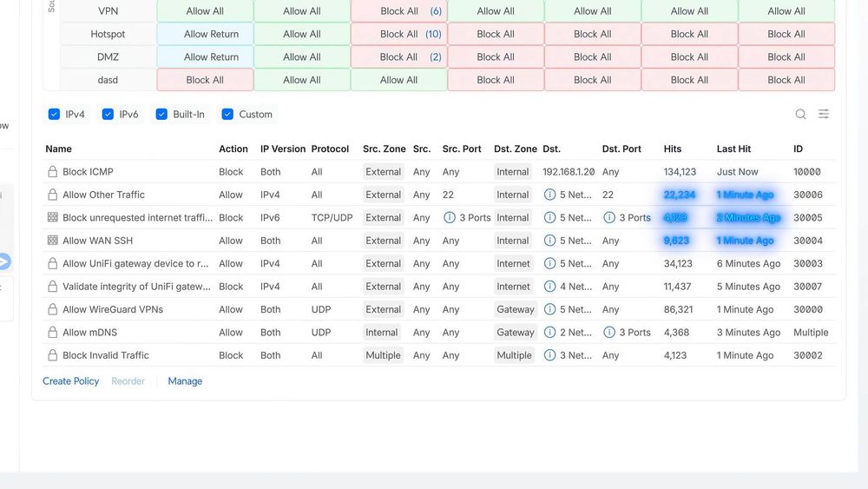Image resolution: width=868 pixels, height=489 pixels.
Task: Click lock icon of Allow UniFi gateway device
Action: pyautogui.click(x=53, y=263)
